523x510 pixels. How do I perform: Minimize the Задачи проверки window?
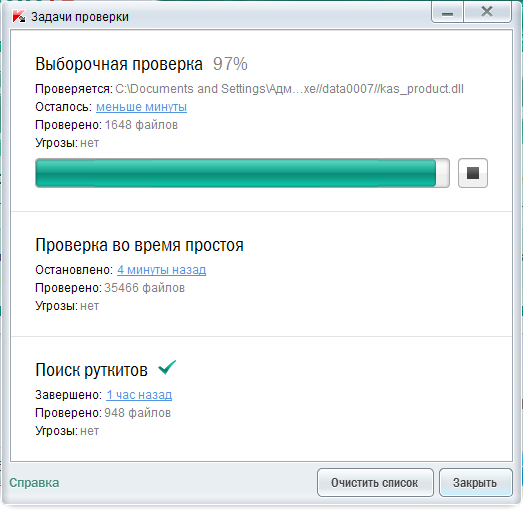pyautogui.click(x=447, y=12)
